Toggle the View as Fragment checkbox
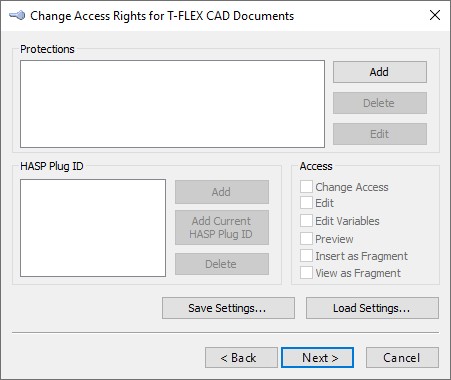The width and height of the screenshot is (451, 380). pos(306,273)
